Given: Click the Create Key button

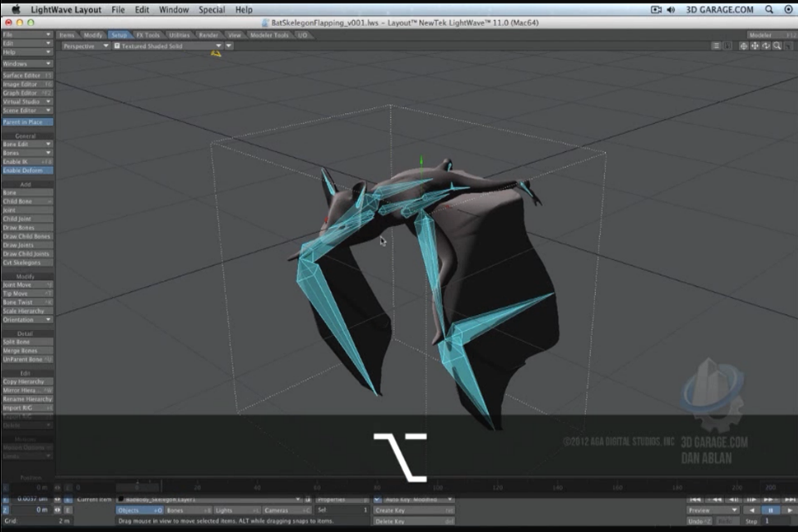Looking at the screenshot, I should pyautogui.click(x=414, y=510).
